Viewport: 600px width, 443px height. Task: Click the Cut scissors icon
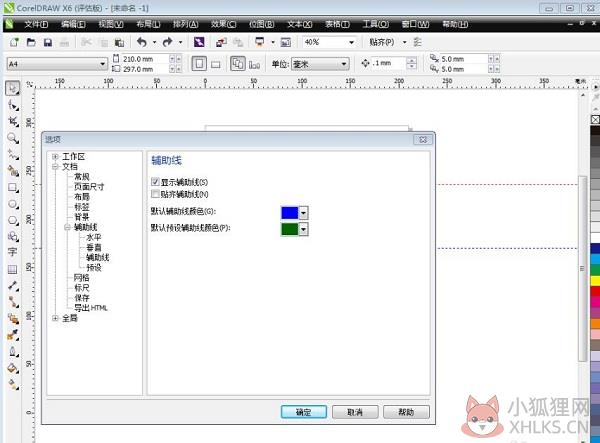[x=86, y=42]
